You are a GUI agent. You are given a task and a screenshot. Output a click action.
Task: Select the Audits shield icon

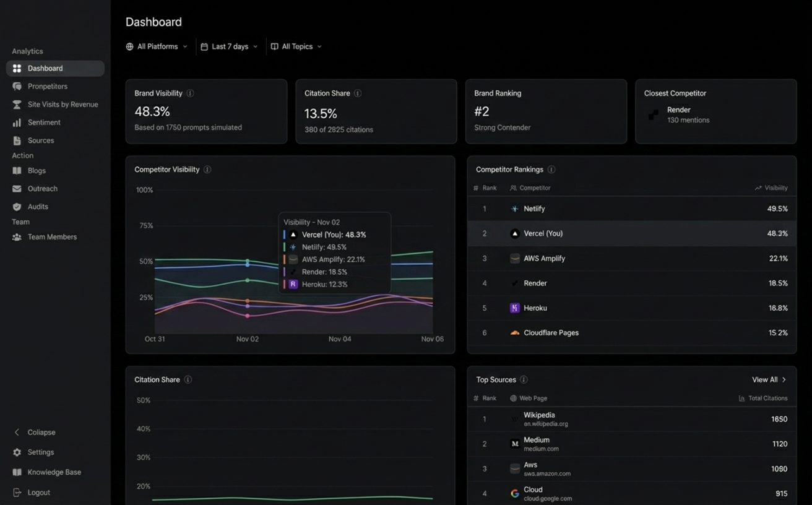17,206
